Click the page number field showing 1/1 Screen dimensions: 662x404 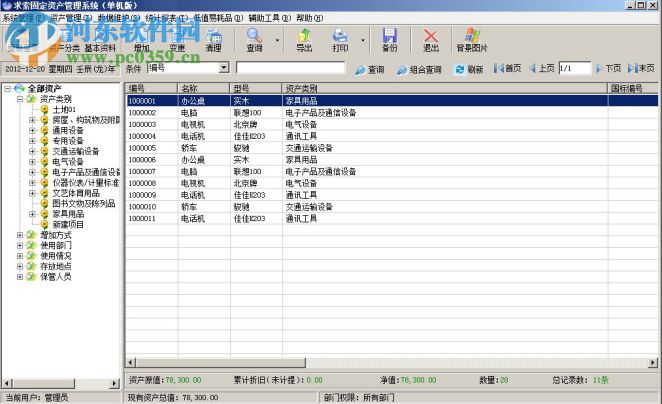(x=575, y=68)
